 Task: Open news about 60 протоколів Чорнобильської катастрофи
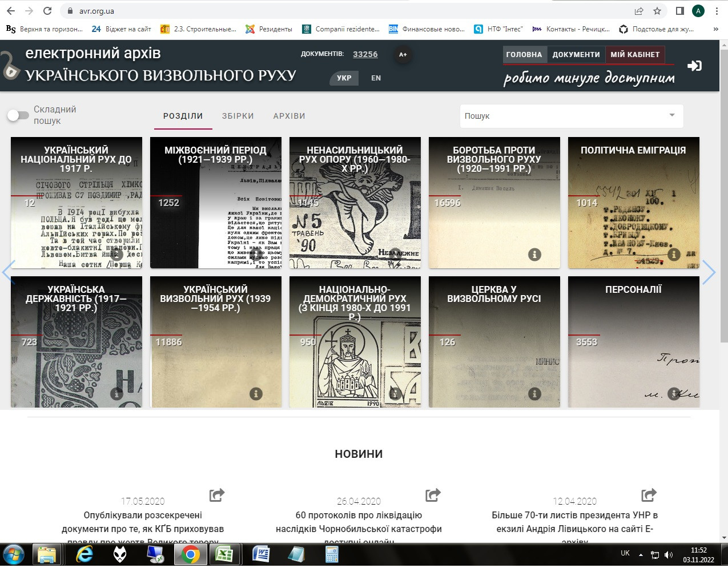click(359, 528)
